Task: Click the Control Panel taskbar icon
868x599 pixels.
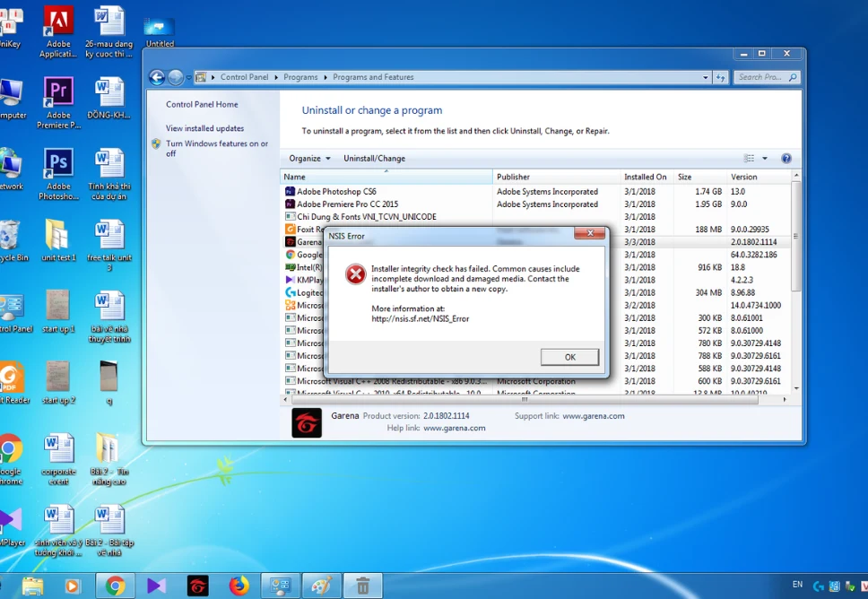Action: (280, 586)
